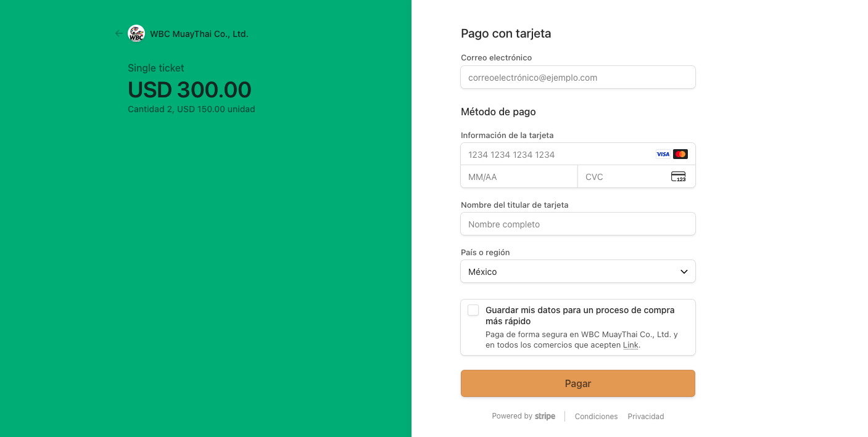The image size is (868, 437).
Task: Click the Mastercard icon
Action: 680,154
